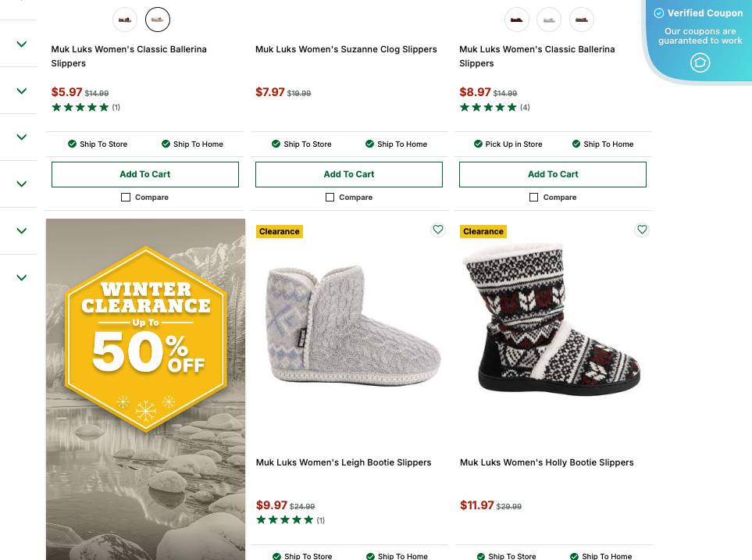The image size is (752, 560).
Task: Click the Verified Coupon checkmark badge
Action: click(x=659, y=13)
